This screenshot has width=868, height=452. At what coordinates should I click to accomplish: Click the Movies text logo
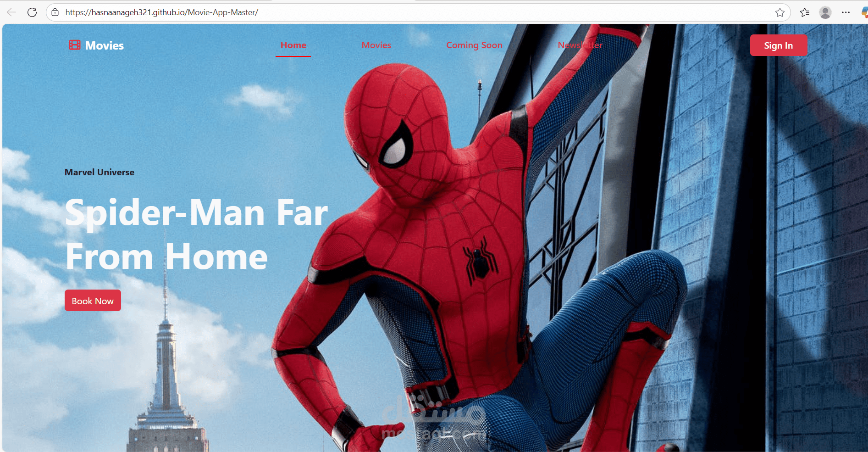[105, 45]
